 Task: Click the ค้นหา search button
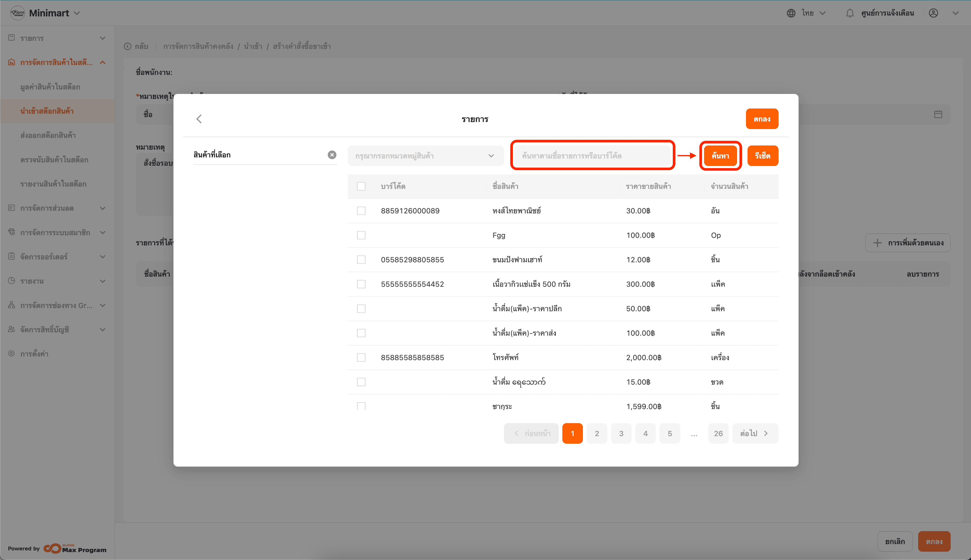pos(720,156)
